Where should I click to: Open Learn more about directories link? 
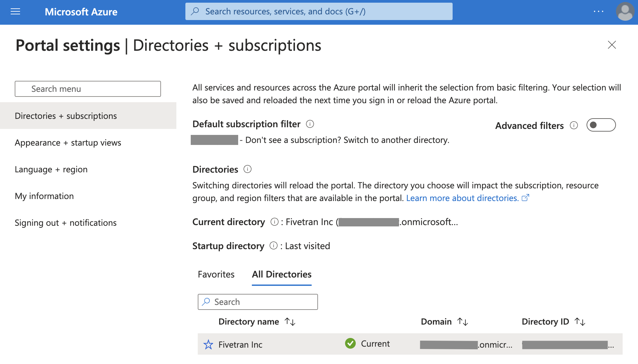tap(468, 198)
